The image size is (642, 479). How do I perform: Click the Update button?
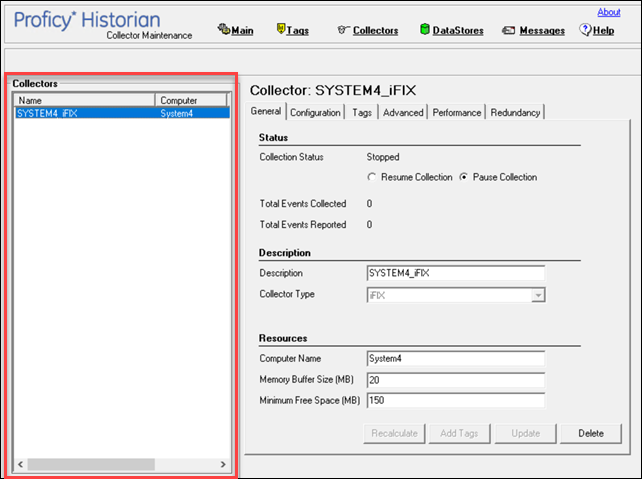pyautogui.click(x=525, y=434)
